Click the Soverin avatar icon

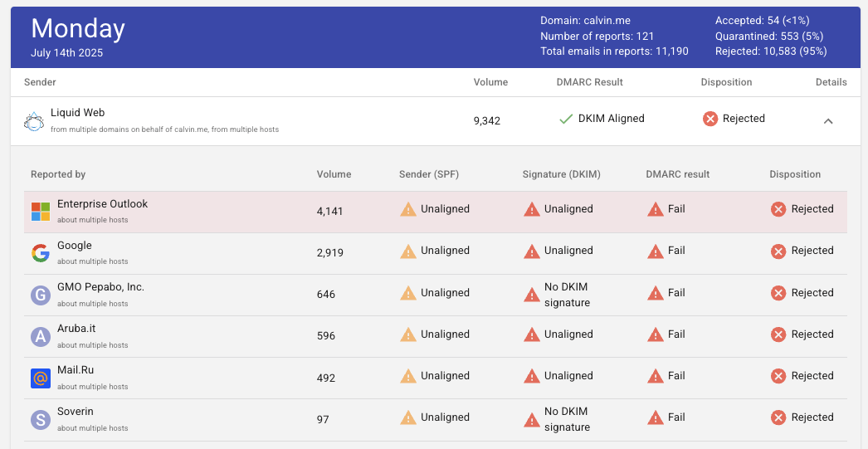41,420
